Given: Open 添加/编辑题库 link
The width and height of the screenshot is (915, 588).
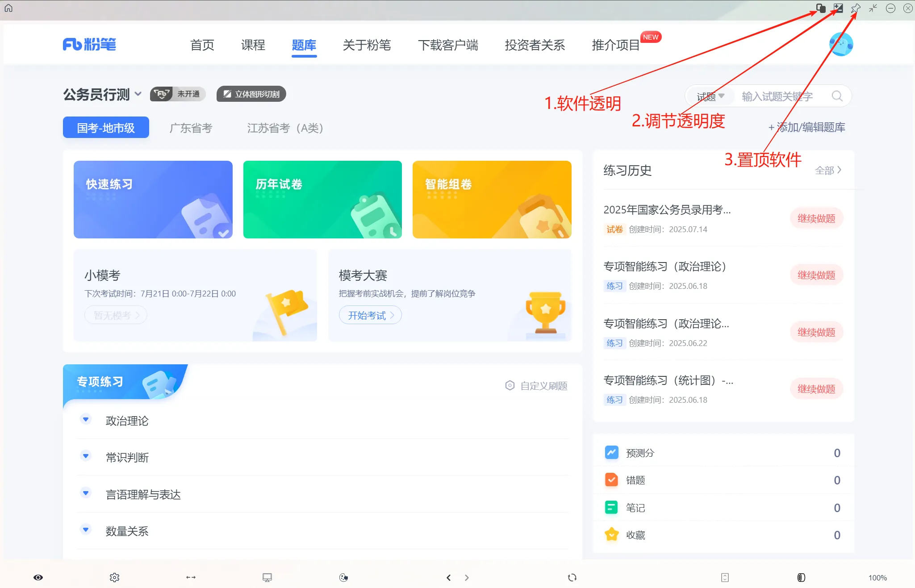Looking at the screenshot, I should [806, 127].
